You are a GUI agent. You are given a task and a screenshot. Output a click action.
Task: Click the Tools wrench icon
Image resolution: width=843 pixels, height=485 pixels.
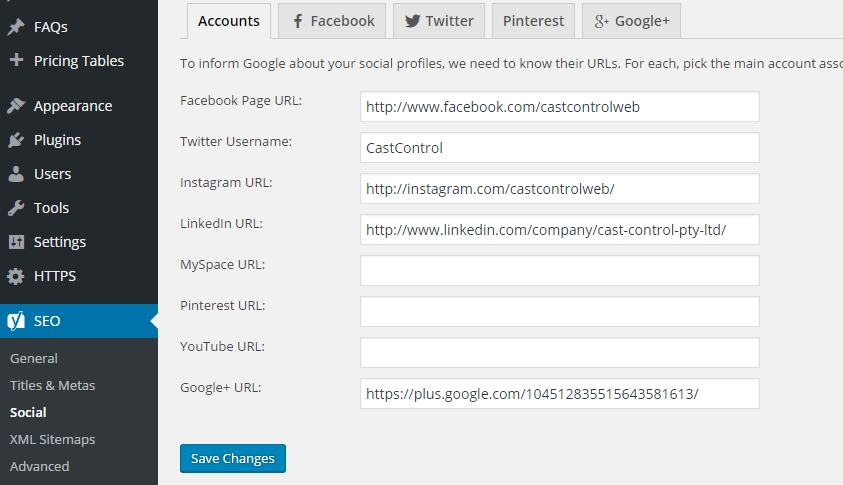click(x=16, y=208)
